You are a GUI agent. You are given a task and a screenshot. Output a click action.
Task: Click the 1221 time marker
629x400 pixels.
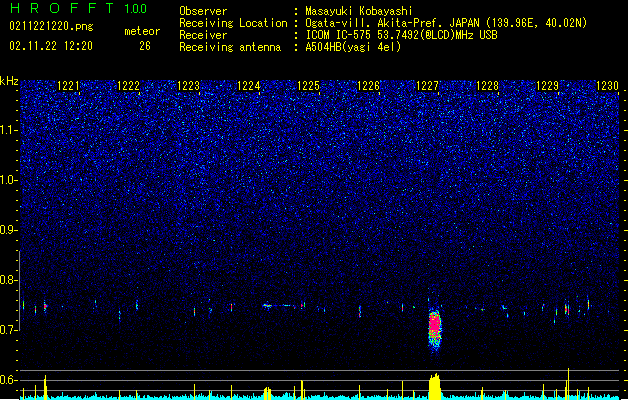tap(69, 86)
